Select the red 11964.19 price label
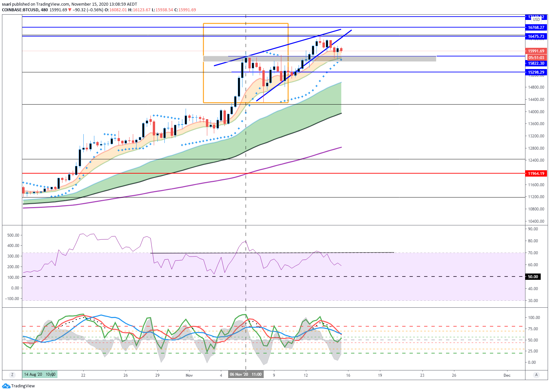This screenshot has width=550, height=392. (x=536, y=174)
